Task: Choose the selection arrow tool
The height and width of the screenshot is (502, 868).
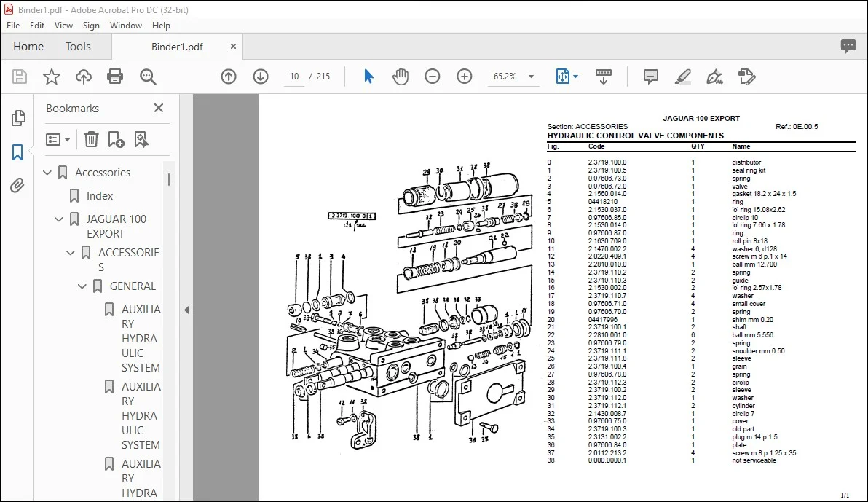Action: click(368, 77)
